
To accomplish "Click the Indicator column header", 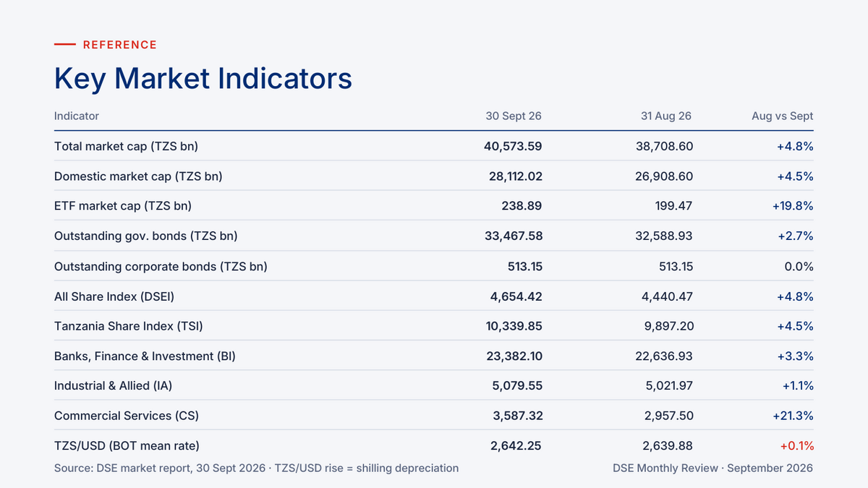I will click(x=77, y=116).
